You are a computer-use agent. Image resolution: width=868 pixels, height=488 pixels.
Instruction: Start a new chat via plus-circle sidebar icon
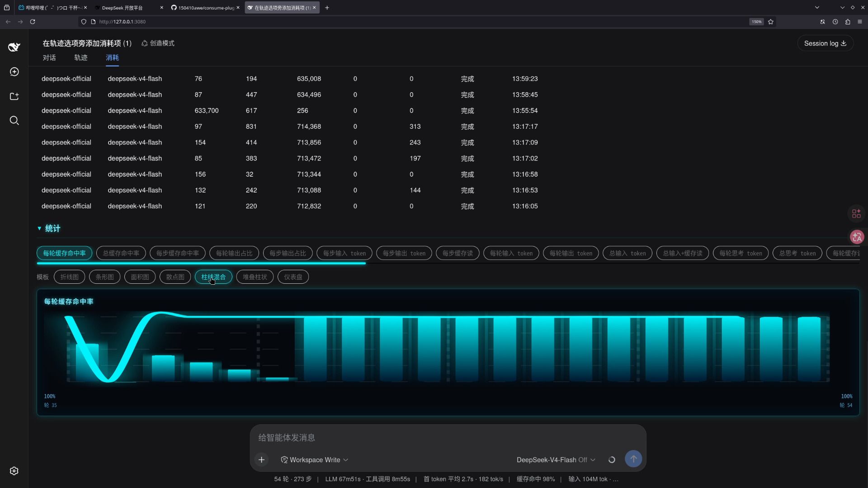click(14, 72)
